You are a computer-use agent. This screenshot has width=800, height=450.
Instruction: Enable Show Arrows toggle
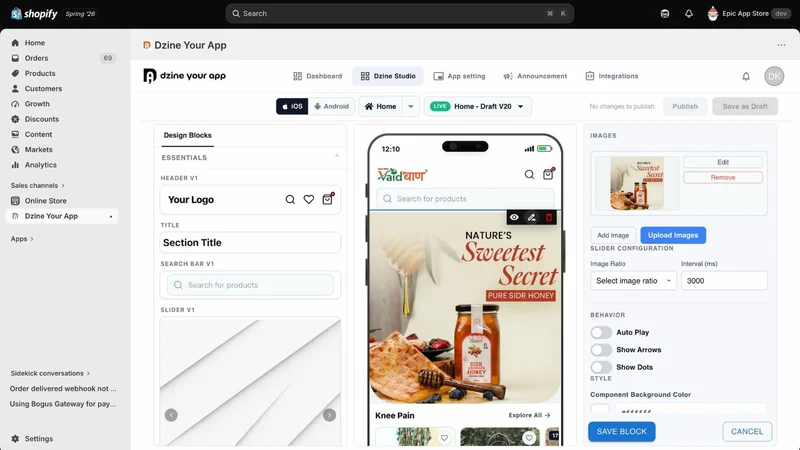tap(601, 350)
